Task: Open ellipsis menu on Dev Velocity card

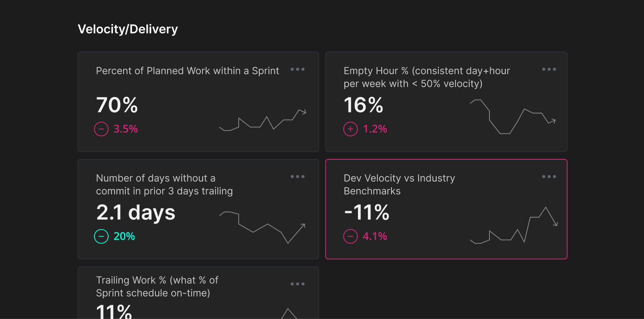Action: [x=549, y=177]
